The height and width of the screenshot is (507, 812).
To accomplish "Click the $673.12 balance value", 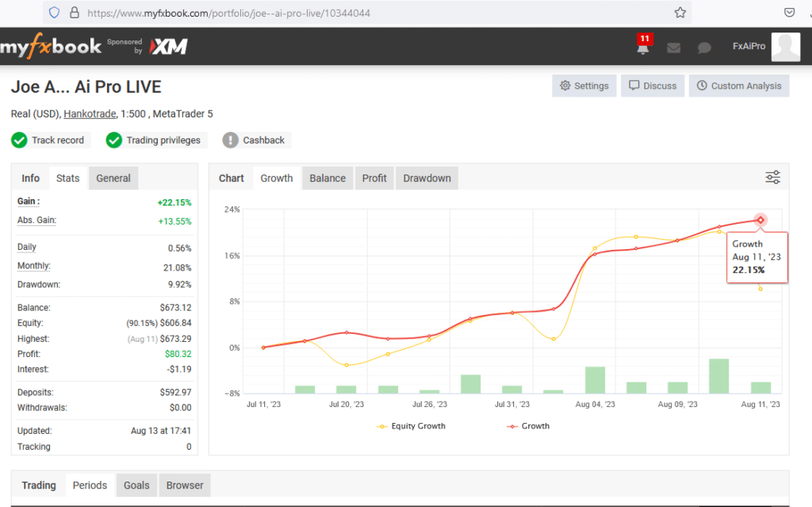I will [175, 308].
